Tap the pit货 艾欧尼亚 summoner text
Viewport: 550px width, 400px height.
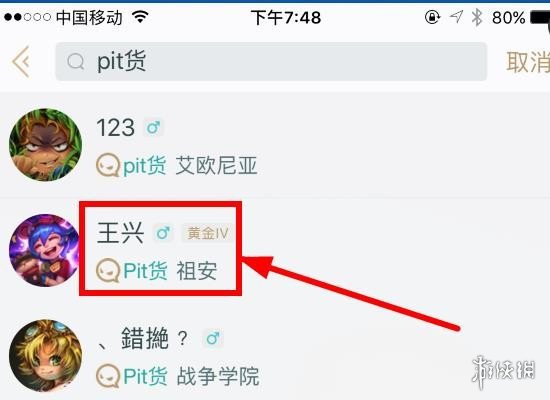(x=190, y=166)
